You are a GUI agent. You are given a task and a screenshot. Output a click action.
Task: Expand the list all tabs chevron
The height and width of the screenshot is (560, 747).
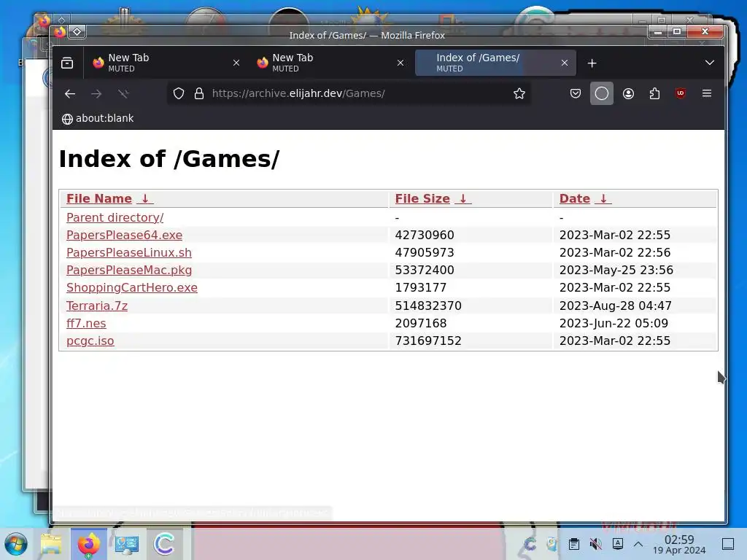coord(709,63)
